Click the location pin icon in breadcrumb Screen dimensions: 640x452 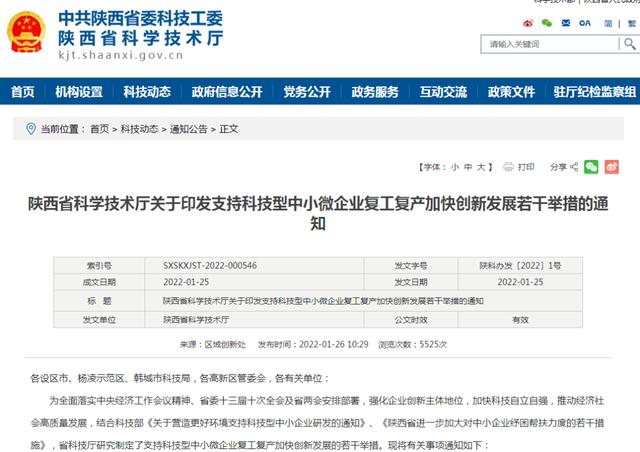(x=31, y=129)
